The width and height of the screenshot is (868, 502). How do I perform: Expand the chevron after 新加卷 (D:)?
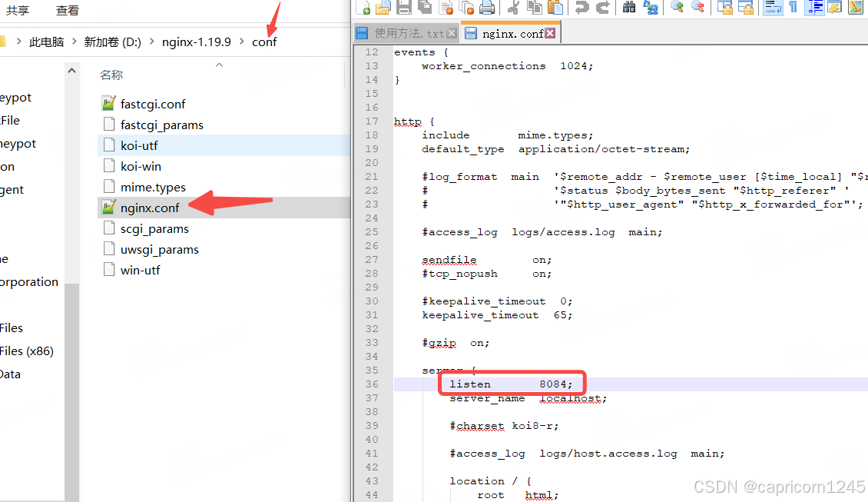coord(151,42)
